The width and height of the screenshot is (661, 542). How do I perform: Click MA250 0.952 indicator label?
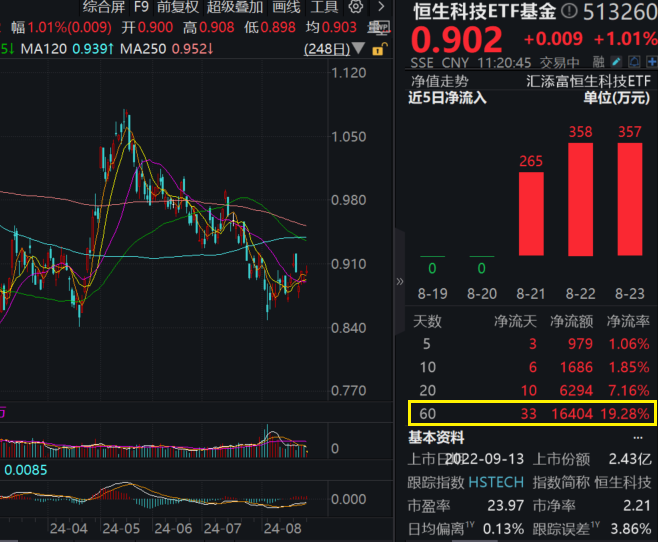click(x=167, y=49)
